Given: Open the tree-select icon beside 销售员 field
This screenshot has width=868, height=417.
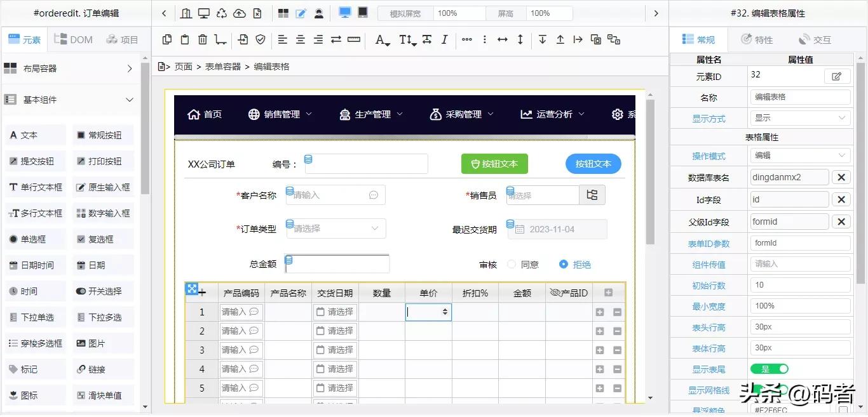Looking at the screenshot, I should (592, 195).
